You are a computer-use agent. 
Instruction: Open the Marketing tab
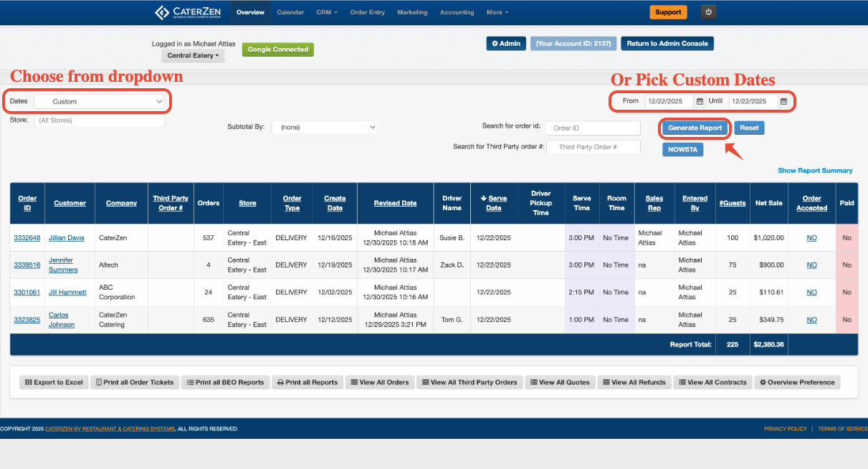point(412,12)
